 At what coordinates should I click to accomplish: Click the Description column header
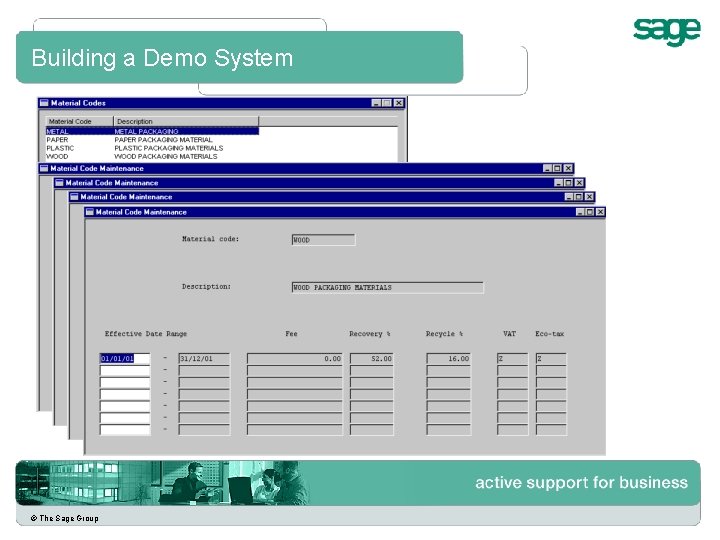(186, 121)
